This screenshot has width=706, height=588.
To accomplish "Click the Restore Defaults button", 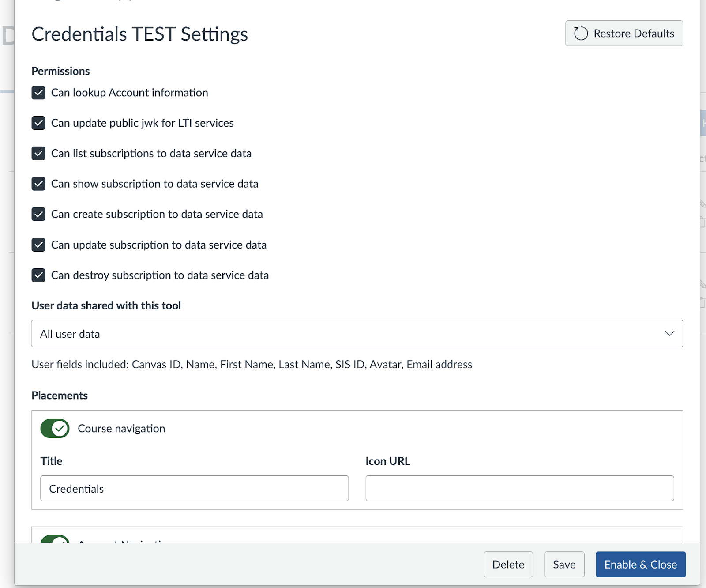I will 624,34.
